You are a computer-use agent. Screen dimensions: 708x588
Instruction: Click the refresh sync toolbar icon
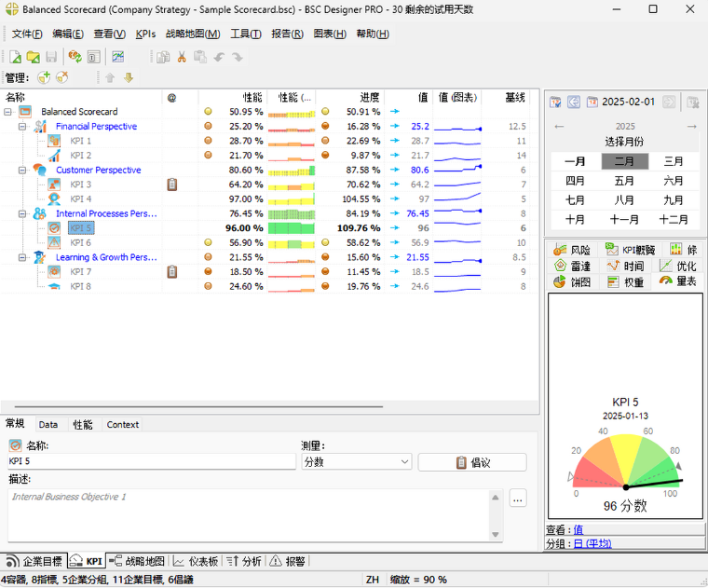click(75, 57)
